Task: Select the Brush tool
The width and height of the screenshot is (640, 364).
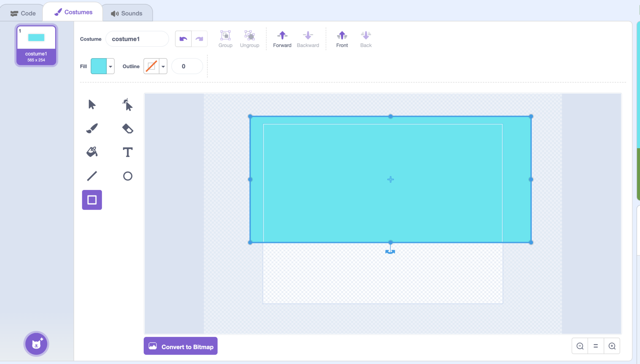Action: 92,128
